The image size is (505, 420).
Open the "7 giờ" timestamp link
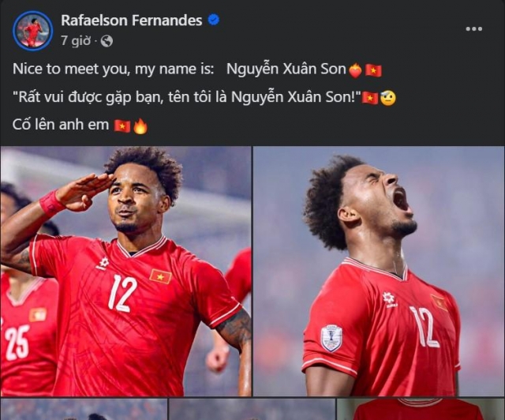pyautogui.click(x=76, y=41)
